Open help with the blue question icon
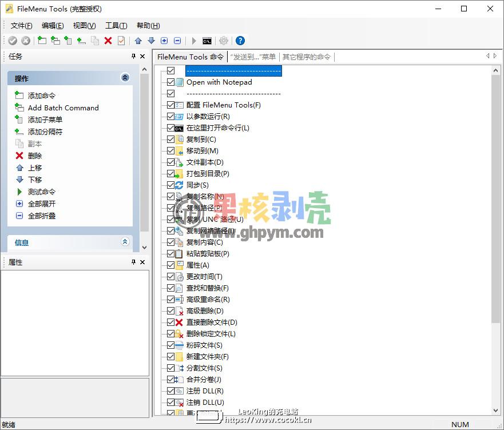The width and height of the screenshot is (504, 430). coord(240,41)
